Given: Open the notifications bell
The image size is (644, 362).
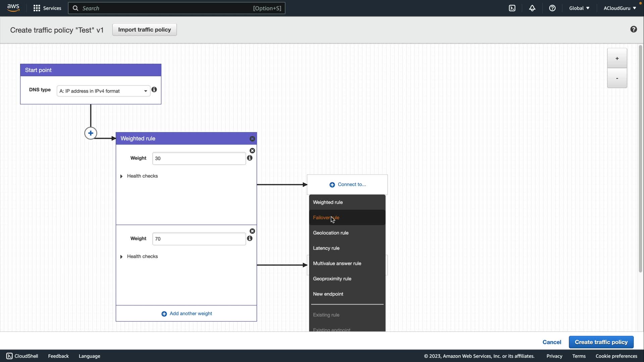Looking at the screenshot, I should click(x=532, y=8).
